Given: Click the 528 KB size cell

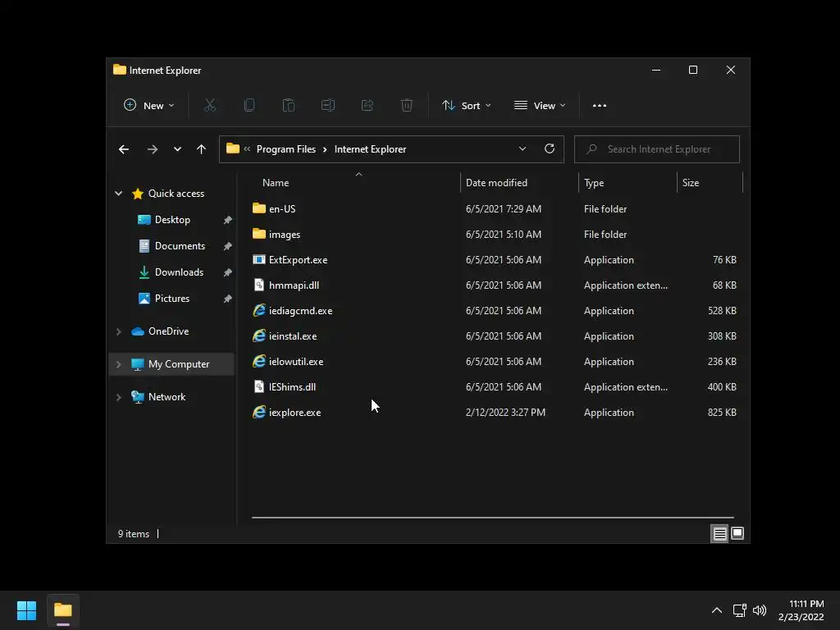Looking at the screenshot, I should click(722, 311).
